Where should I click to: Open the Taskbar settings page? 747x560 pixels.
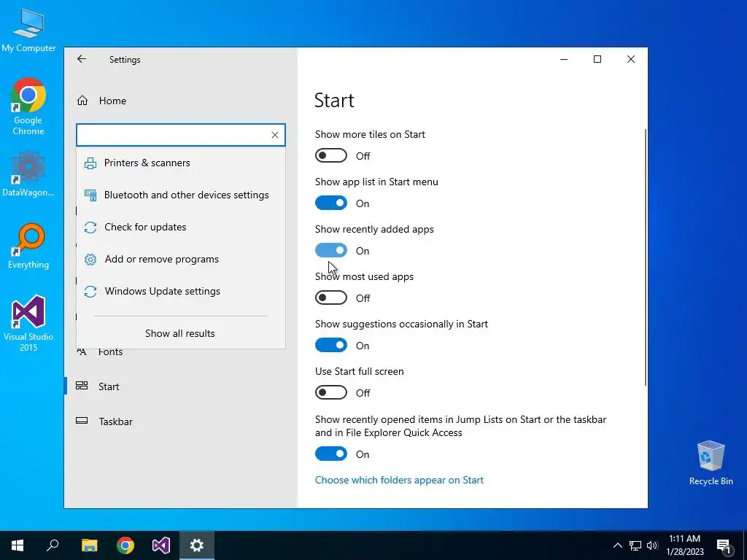pos(181,421)
